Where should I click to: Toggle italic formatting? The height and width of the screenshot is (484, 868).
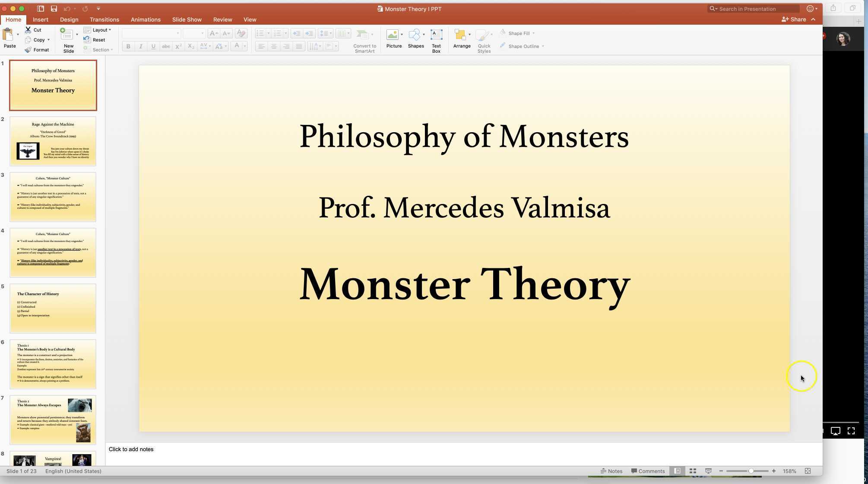pyautogui.click(x=141, y=46)
